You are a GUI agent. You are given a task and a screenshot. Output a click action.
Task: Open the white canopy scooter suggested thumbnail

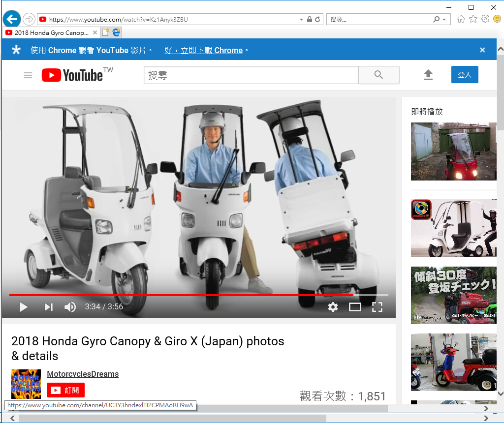(453, 228)
